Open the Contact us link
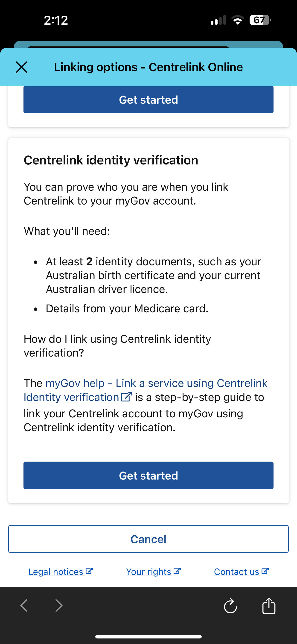 [236, 572]
